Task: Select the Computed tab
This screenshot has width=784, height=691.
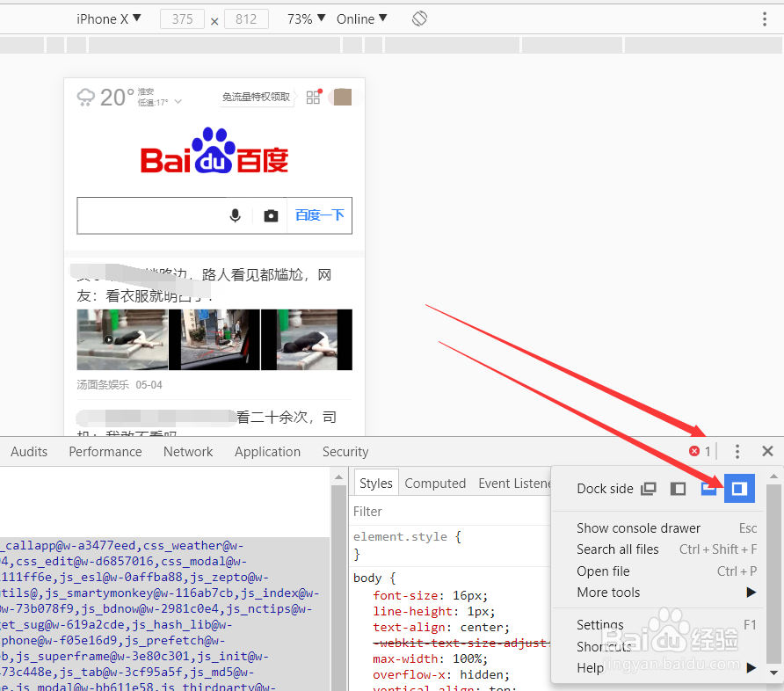Action: (435, 483)
